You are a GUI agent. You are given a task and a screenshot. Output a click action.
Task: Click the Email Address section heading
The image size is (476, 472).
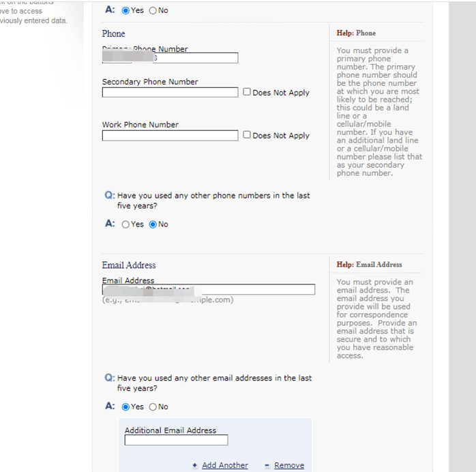129,265
